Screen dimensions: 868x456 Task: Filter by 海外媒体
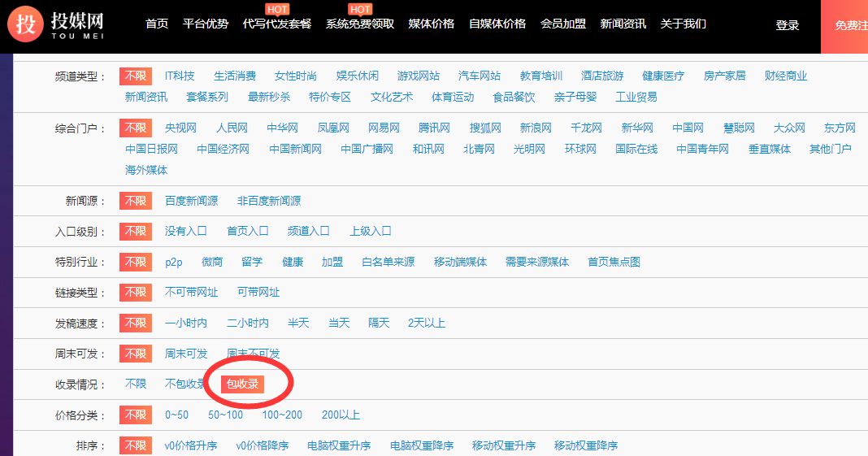tap(146, 170)
